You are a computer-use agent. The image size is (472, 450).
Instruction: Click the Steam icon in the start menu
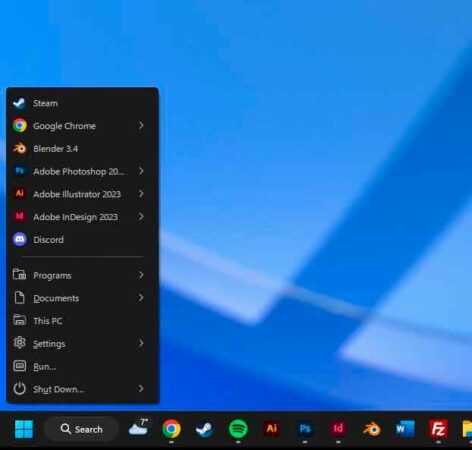(20, 103)
